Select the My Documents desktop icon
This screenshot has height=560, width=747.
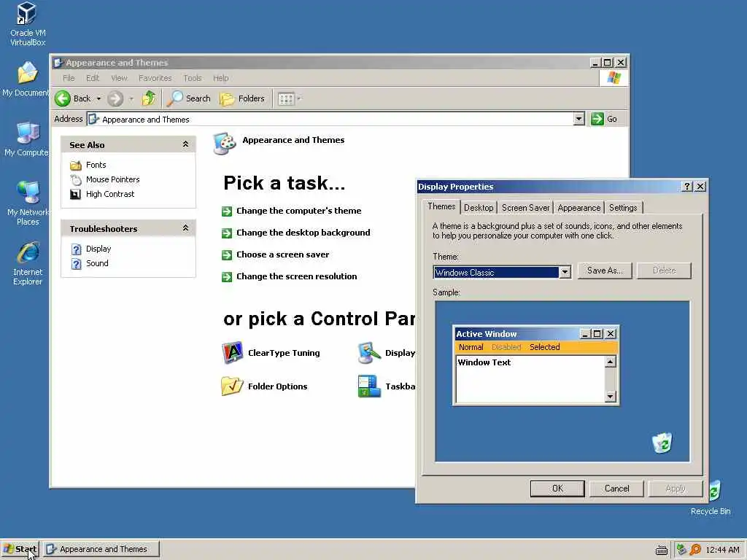tap(27, 79)
